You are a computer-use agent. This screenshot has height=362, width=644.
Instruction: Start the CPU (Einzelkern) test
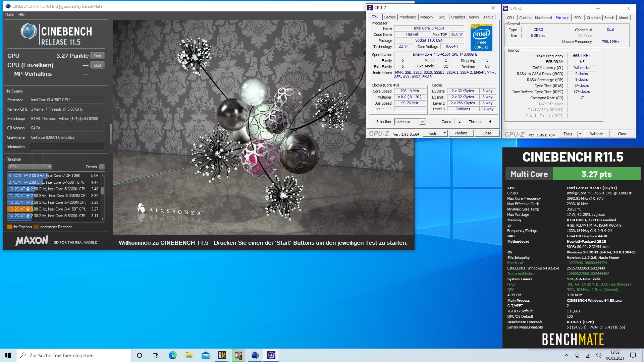97,65
